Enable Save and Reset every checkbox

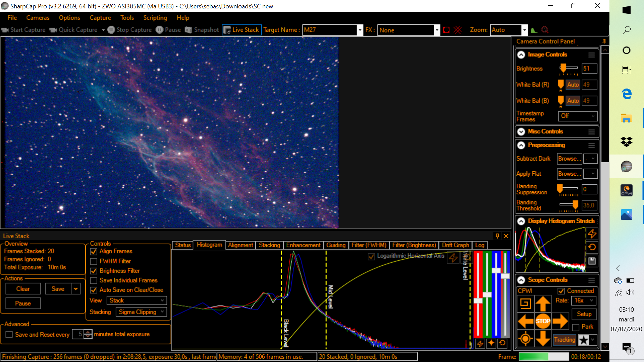[x=9, y=335]
